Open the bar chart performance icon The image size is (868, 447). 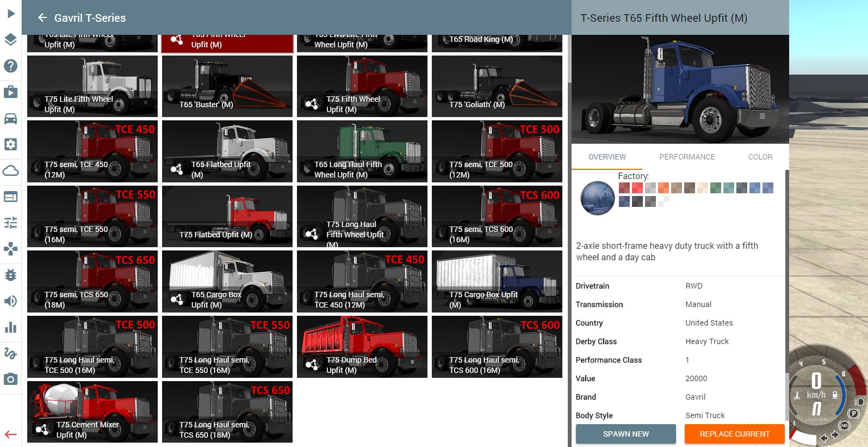tap(10, 327)
